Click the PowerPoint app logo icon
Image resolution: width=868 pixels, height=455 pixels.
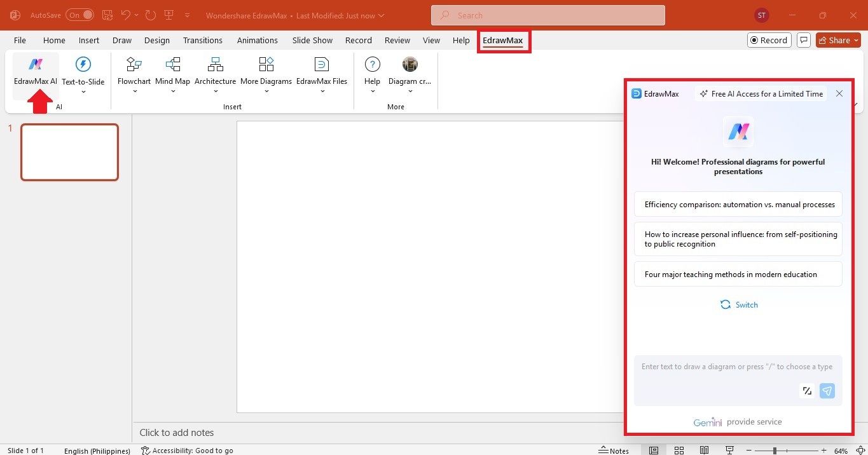15,15
